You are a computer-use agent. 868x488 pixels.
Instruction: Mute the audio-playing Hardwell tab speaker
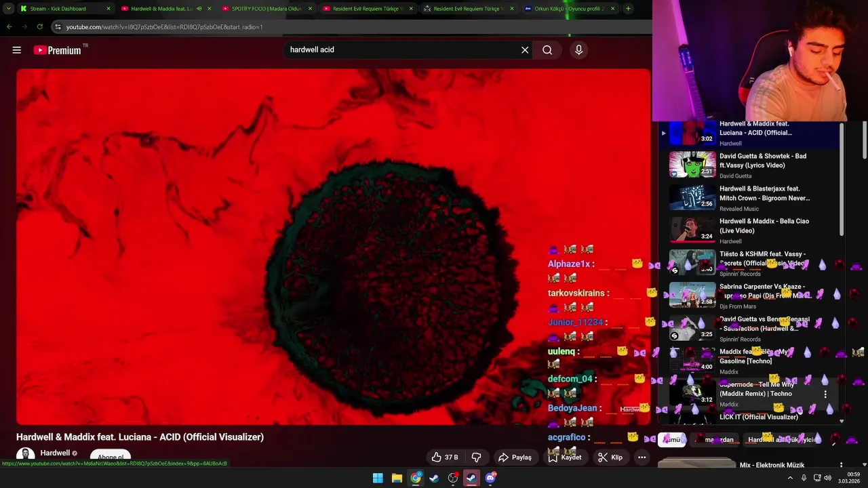click(x=199, y=9)
